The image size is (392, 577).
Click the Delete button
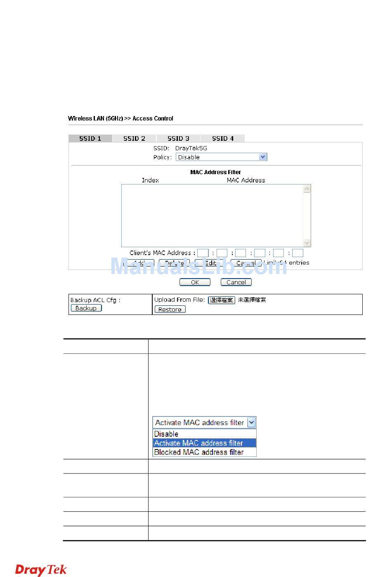(x=174, y=263)
